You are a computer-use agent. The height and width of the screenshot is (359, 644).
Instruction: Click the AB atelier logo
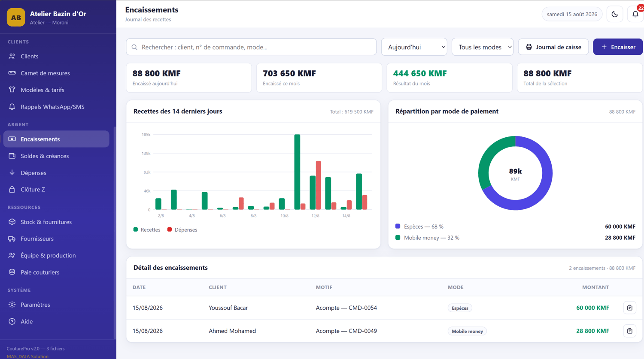click(x=16, y=18)
